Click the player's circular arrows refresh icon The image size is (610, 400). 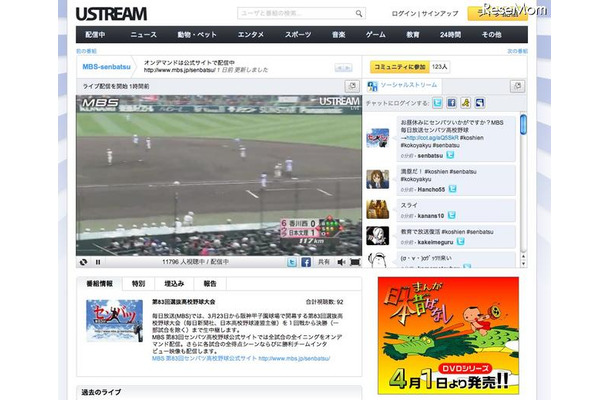(83, 262)
